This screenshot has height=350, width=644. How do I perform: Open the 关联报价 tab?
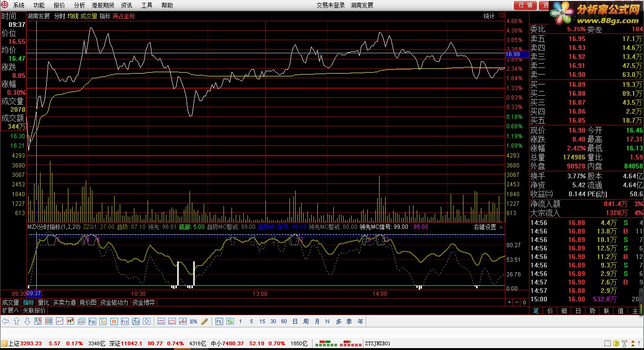[34, 310]
